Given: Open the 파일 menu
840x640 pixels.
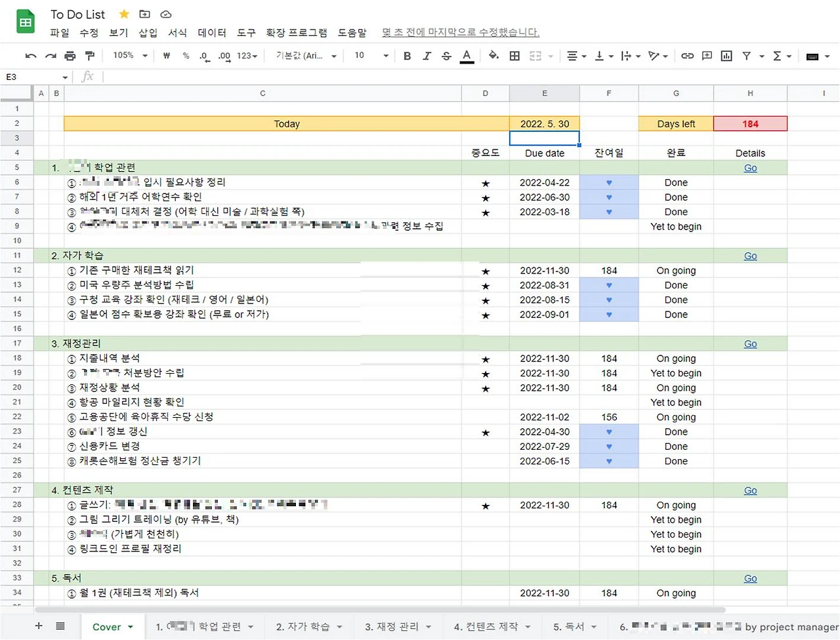Looking at the screenshot, I should (60, 33).
